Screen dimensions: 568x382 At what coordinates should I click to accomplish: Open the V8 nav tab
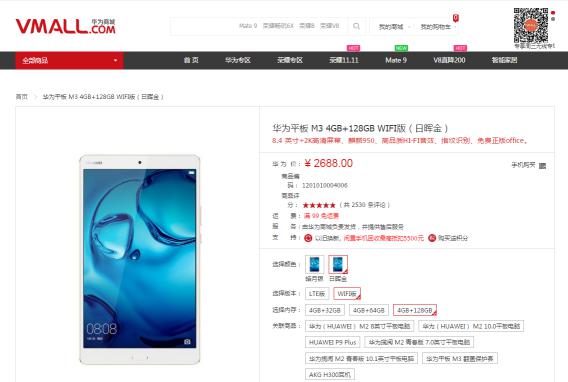pyautogui.click(x=449, y=60)
